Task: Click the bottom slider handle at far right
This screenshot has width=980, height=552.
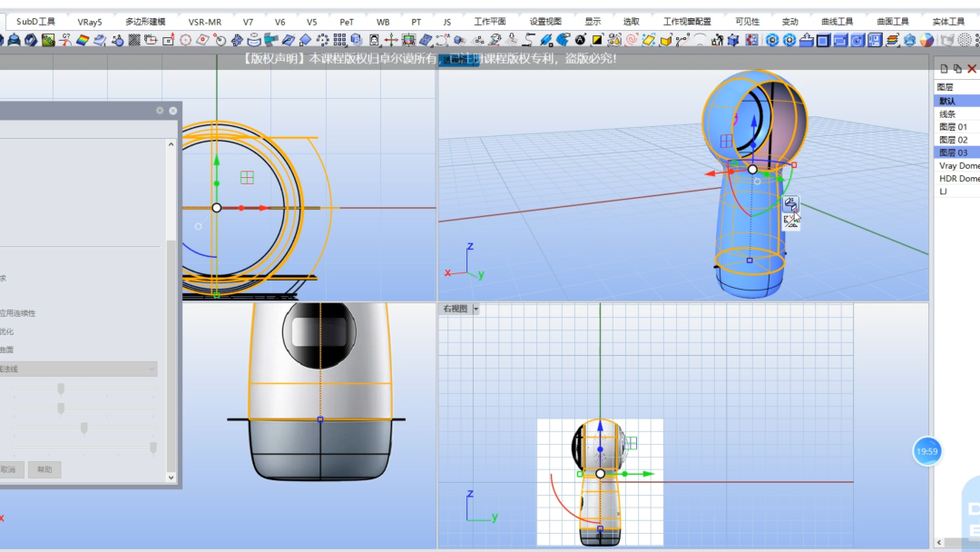Action: tap(153, 448)
